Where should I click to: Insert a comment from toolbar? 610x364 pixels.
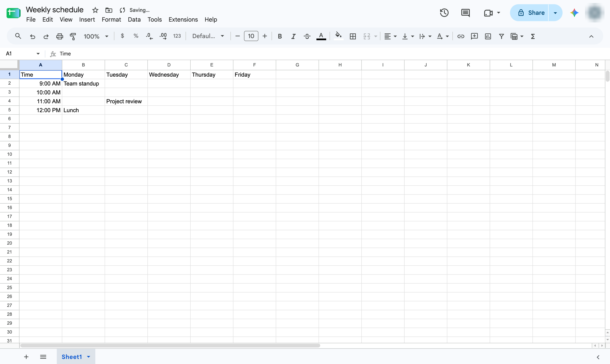[x=474, y=36]
